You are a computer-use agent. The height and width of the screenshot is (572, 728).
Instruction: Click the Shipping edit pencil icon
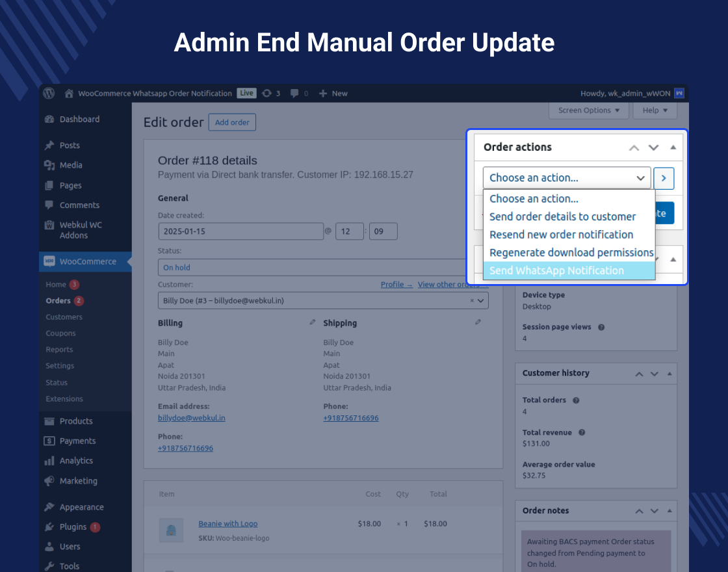[478, 322]
